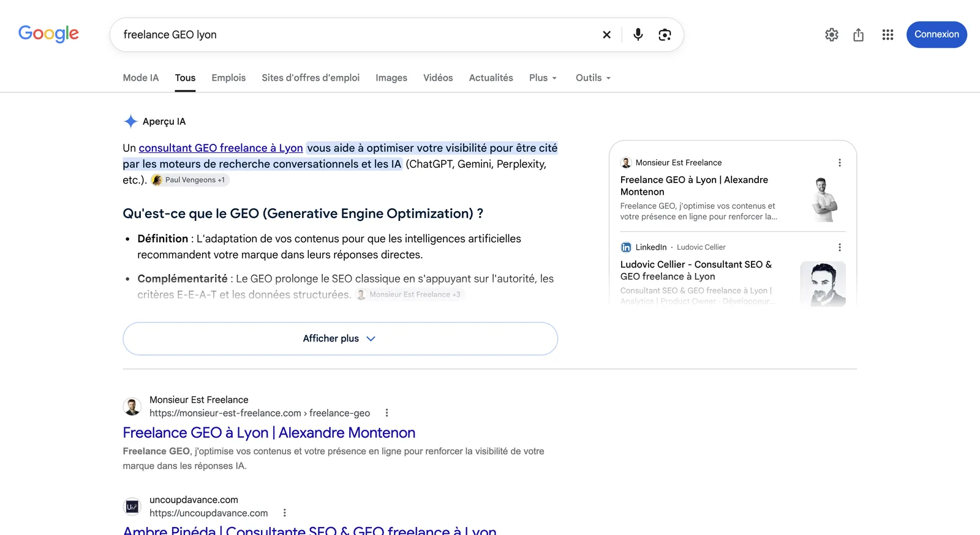Switch to Mode IA tab
Image resolution: width=980 pixels, height=535 pixels.
[x=141, y=78]
